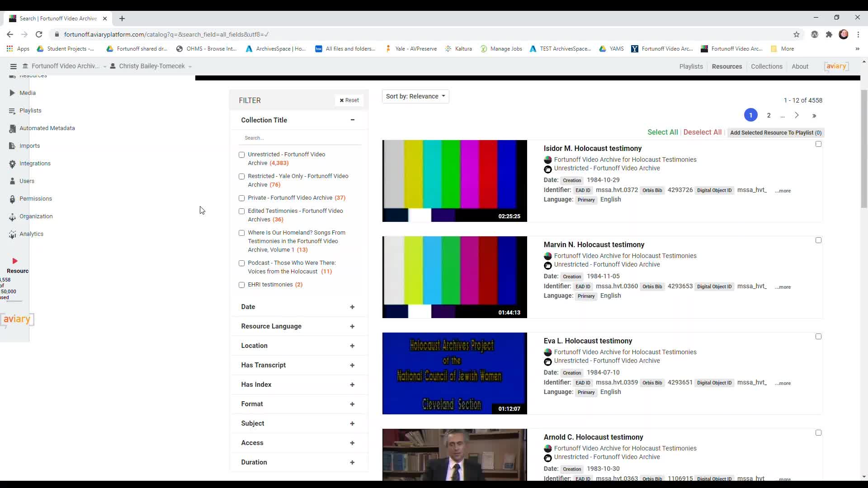This screenshot has height=488, width=868.
Task: Open the About top nav item
Action: [x=800, y=66]
